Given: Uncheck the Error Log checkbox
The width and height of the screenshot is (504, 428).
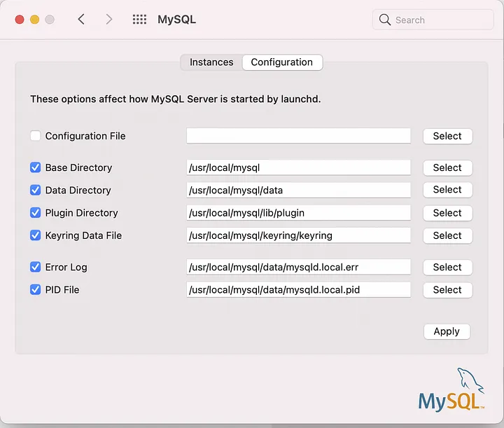Looking at the screenshot, I should [x=36, y=267].
